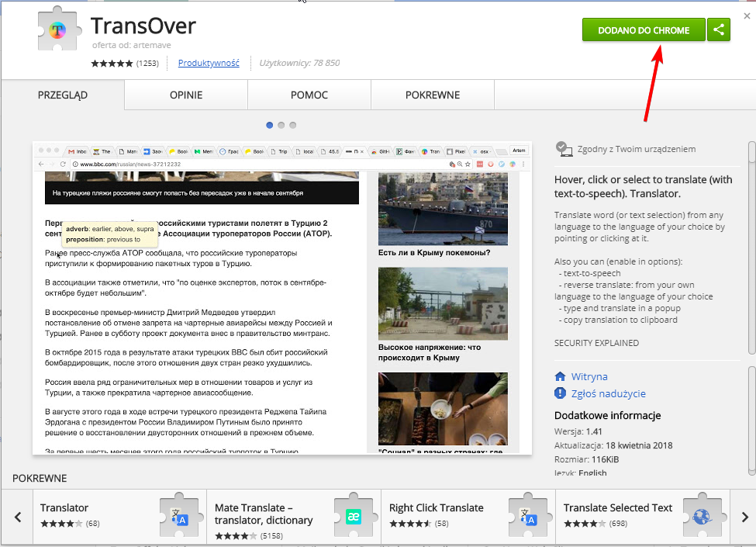
Task: Click the home icon next to Witryna
Action: [560, 376]
